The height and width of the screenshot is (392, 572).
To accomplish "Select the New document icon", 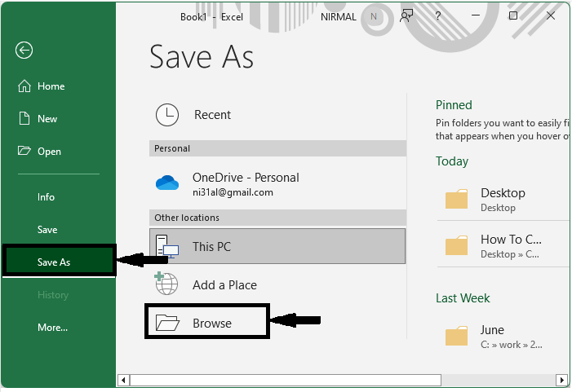I will tap(24, 119).
